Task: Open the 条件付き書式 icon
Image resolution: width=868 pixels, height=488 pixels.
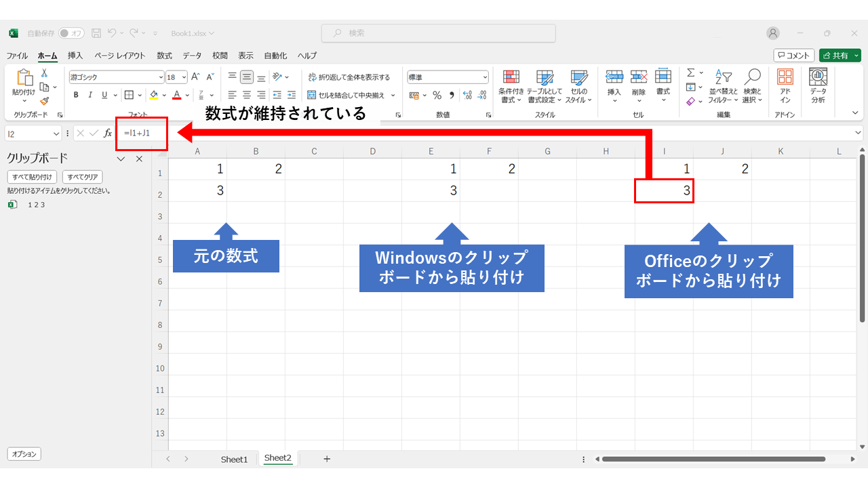Action: (511, 86)
